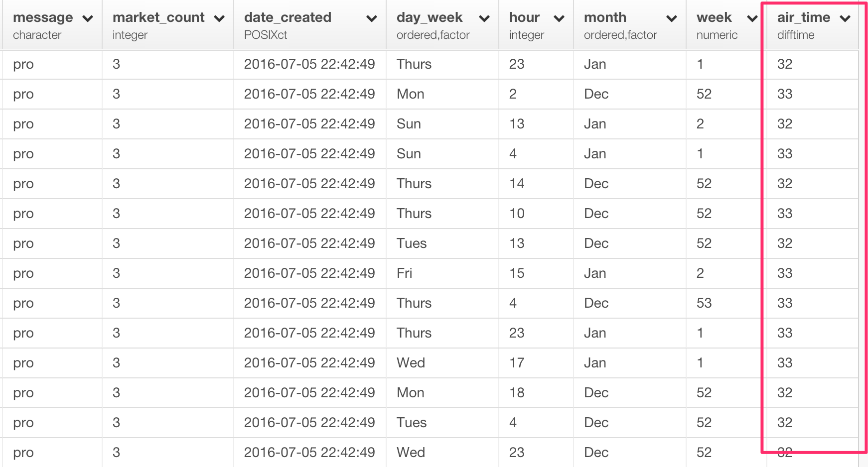The height and width of the screenshot is (467, 868).
Task: Open the day_week column dropdown arrow
Action: pyautogui.click(x=483, y=19)
